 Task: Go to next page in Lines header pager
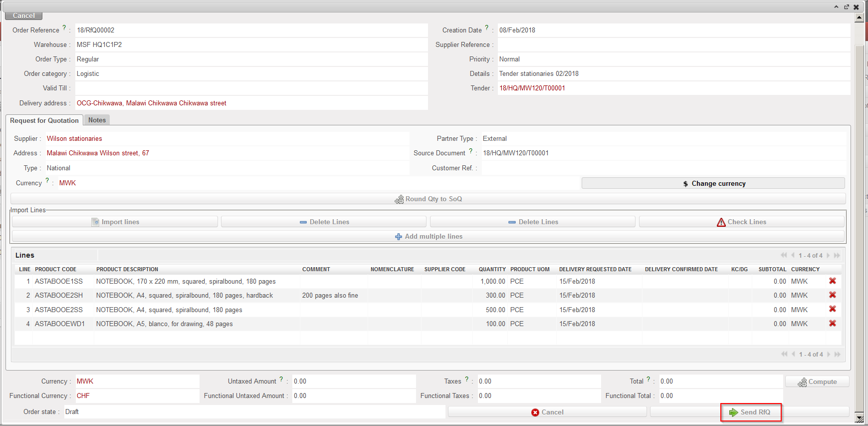coord(828,255)
